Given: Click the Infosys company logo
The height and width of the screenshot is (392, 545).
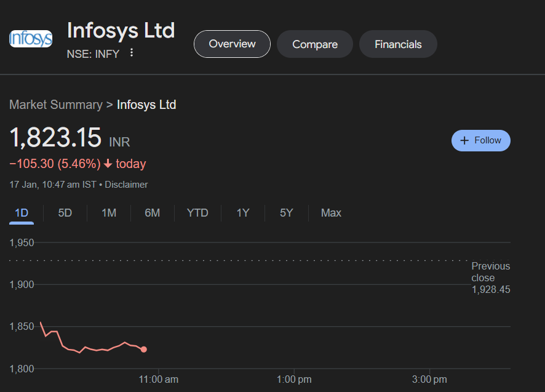Looking at the screenshot, I should [30, 38].
